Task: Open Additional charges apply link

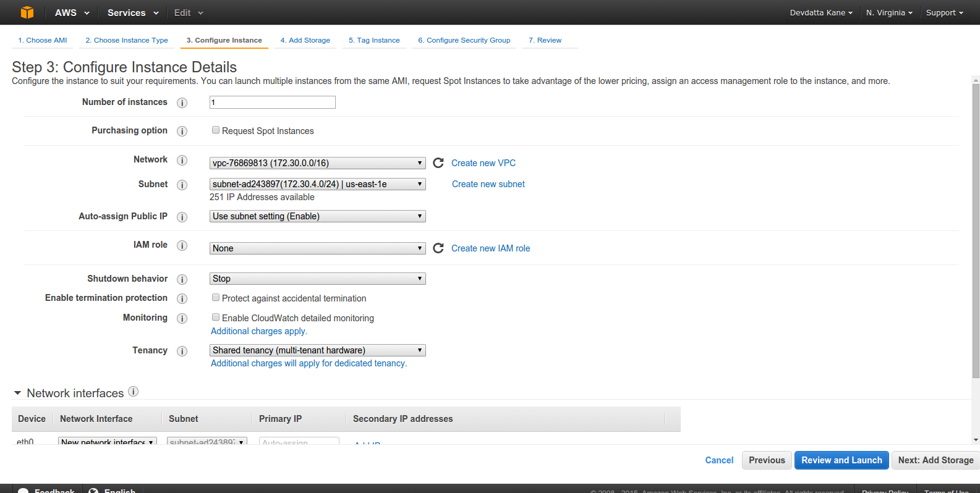Action: (259, 331)
